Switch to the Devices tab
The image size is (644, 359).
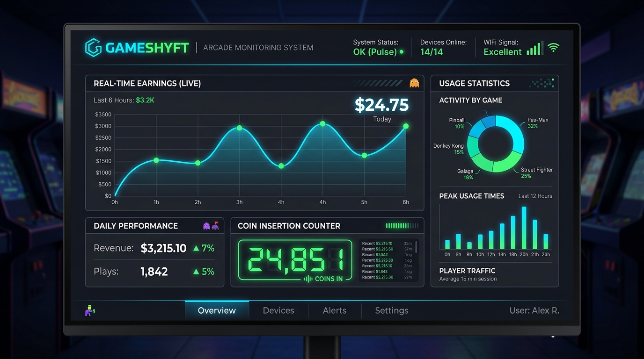coord(278,310)
